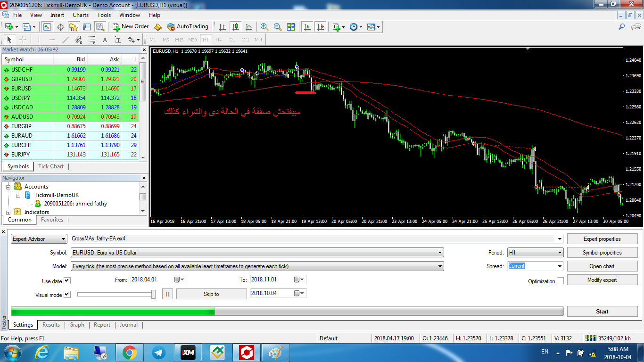Image resolution: width=644 pixels, height=362 pixels.
Task: Switch chart to candlestick display icon
Action: click(x=236, y=27)
